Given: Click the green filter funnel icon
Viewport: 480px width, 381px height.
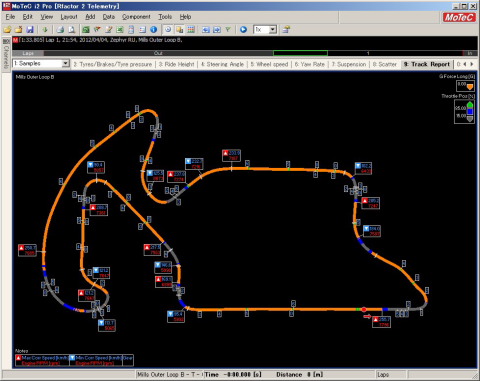Looking at the screenshot, I should pyautogui.click(x=228, y=30).
